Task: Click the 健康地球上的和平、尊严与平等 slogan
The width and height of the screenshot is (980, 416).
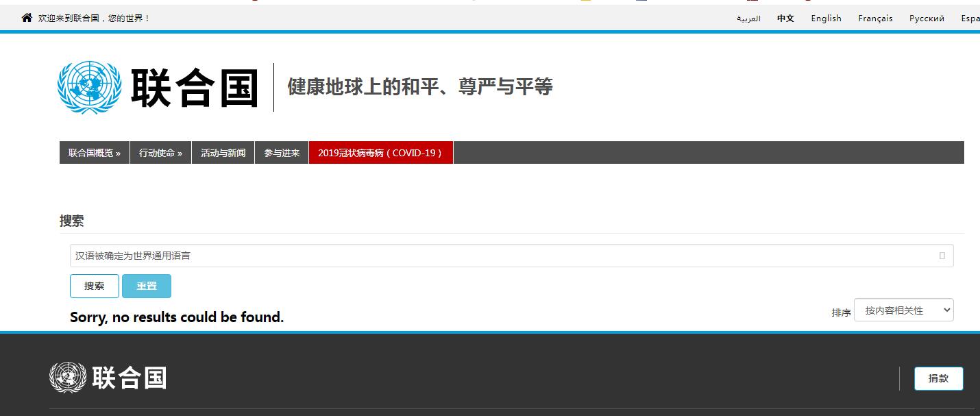Action: click(419, 87)
